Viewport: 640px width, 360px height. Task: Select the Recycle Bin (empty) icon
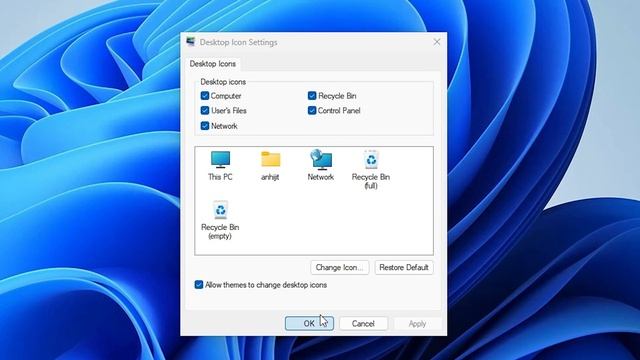(220, 210)
